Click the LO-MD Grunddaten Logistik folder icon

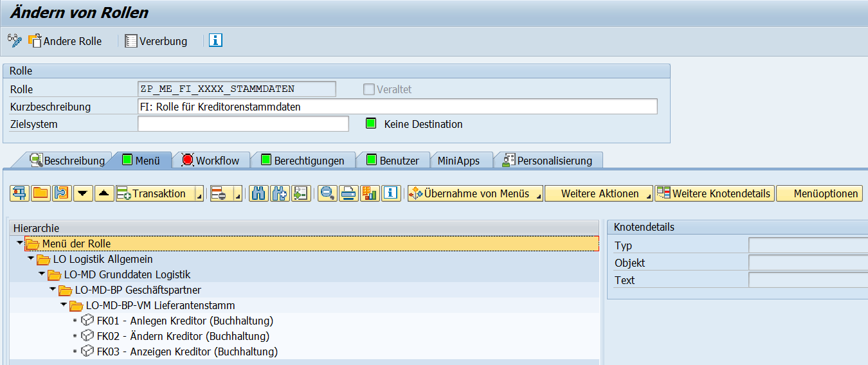coord(54,275)
